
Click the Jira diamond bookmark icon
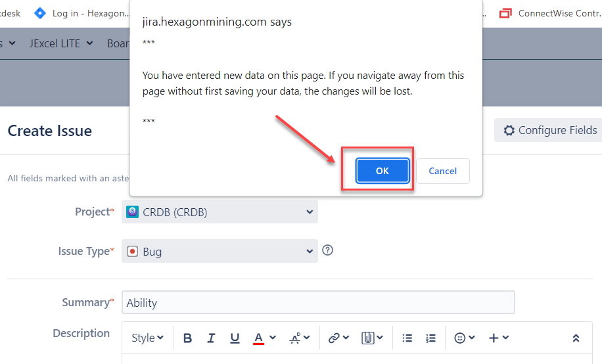[x=40, y=13]
